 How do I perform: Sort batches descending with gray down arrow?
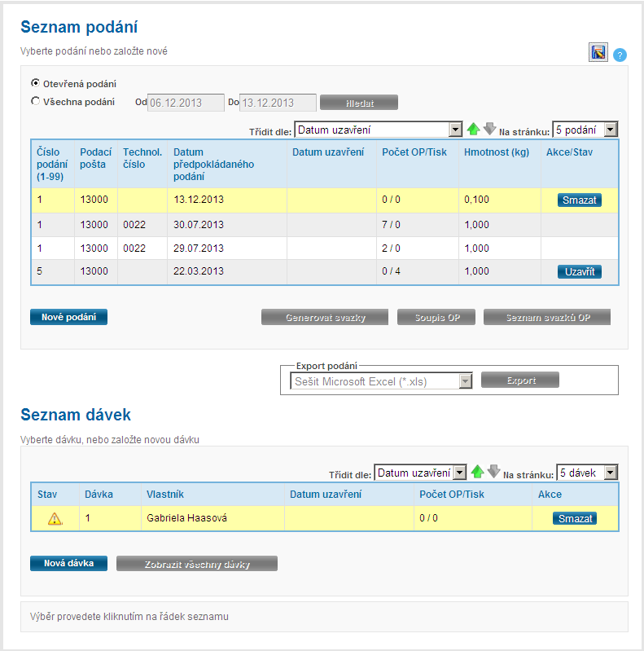493,473
